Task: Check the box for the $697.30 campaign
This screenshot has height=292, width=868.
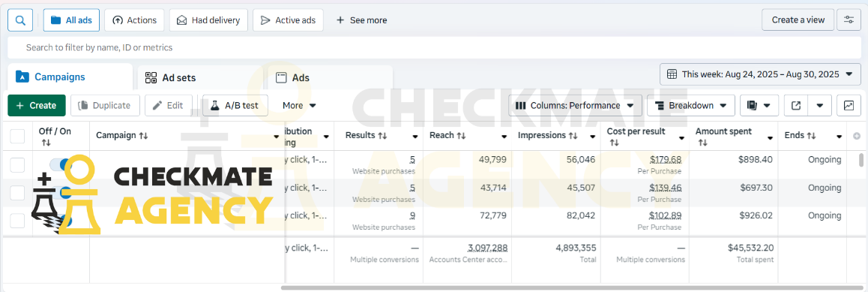Action: coord(18,193)
